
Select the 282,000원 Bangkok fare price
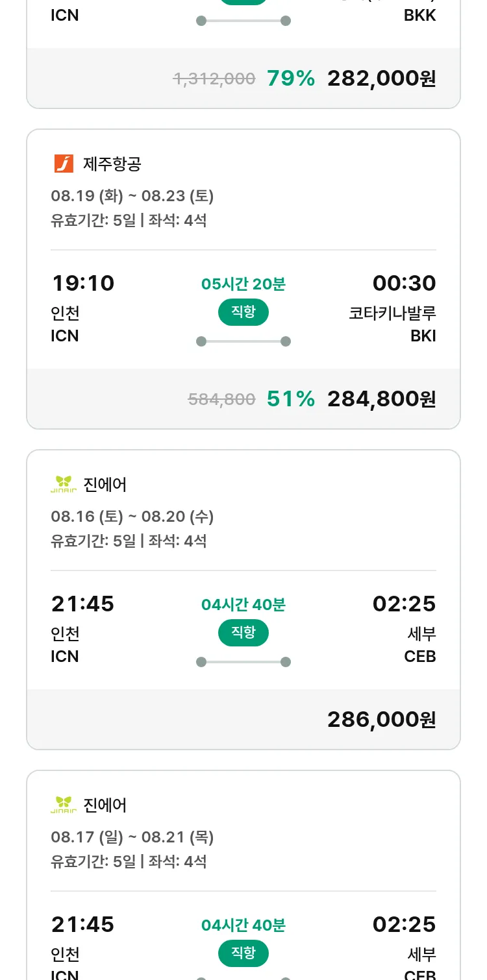coord(381,78)
